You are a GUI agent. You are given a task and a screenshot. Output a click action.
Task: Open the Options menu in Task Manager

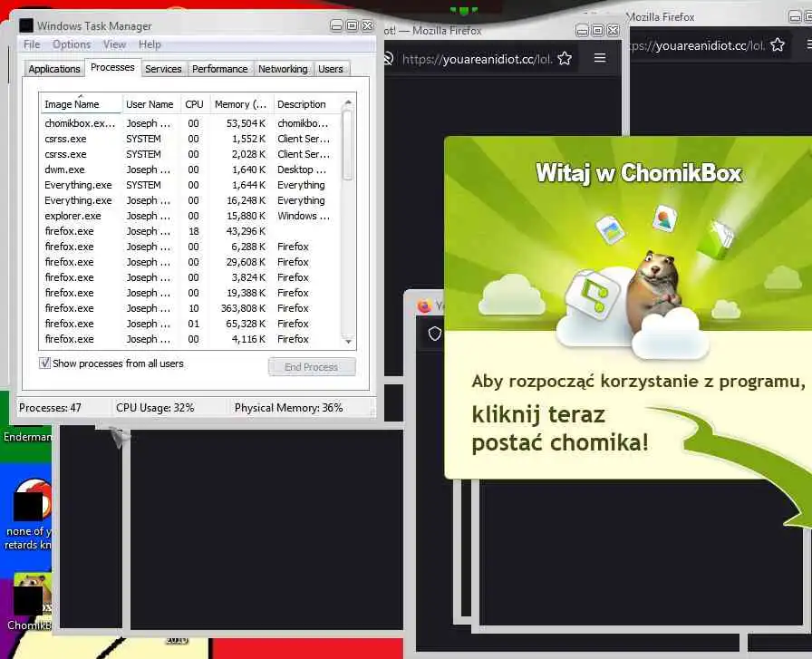[72, 44]
